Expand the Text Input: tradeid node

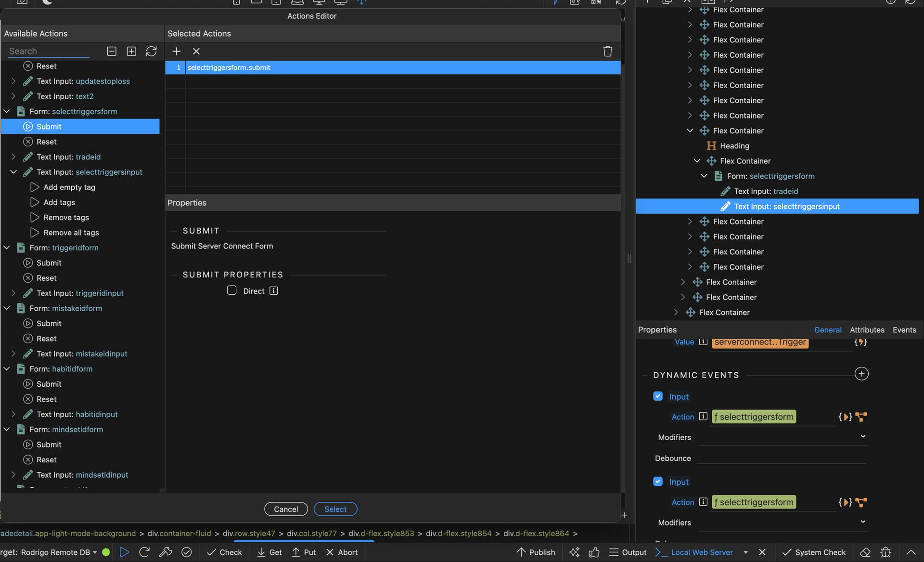(13, 157)
